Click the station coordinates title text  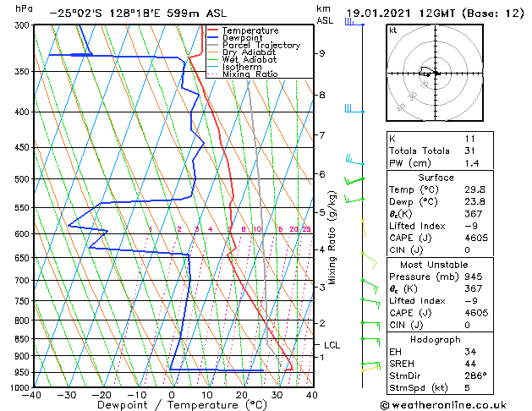point(138,14)
